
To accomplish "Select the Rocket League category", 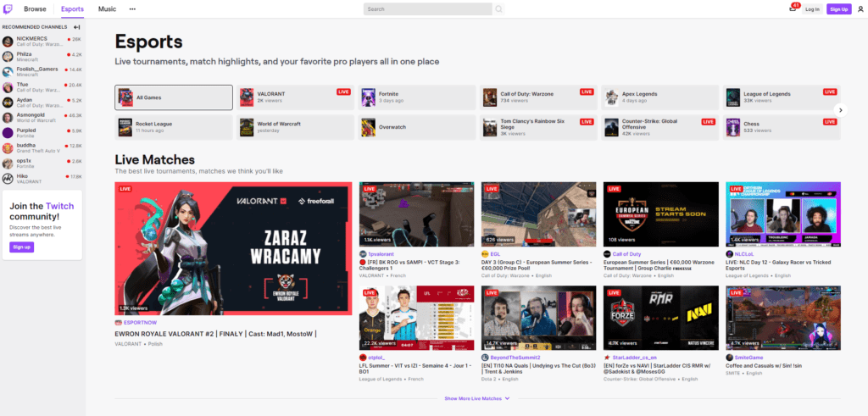I will 174,127.
